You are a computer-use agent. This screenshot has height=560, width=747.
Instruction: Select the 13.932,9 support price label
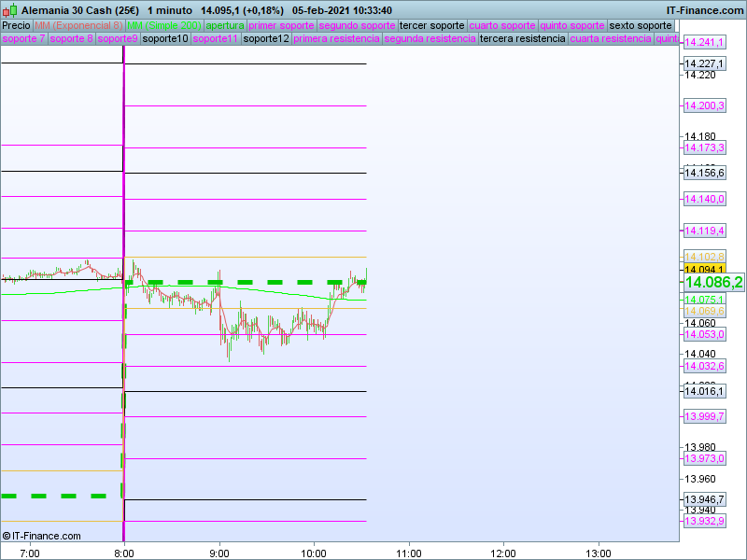(x=704, y=520)
